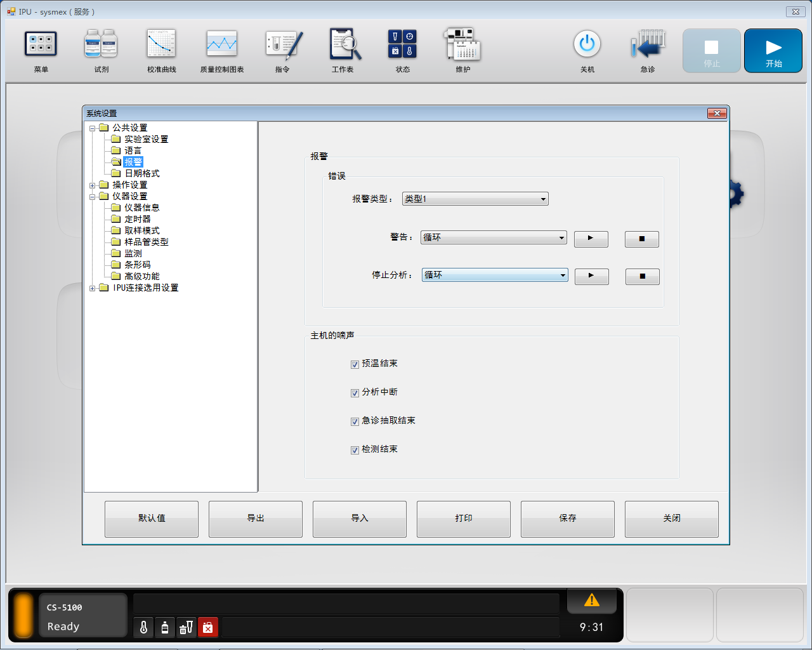Image resolution: width=812 pixels, height=650 pixels.
Task: Click the 质量控制图表 QC chart icon
Action: click(x=221, y=45)
